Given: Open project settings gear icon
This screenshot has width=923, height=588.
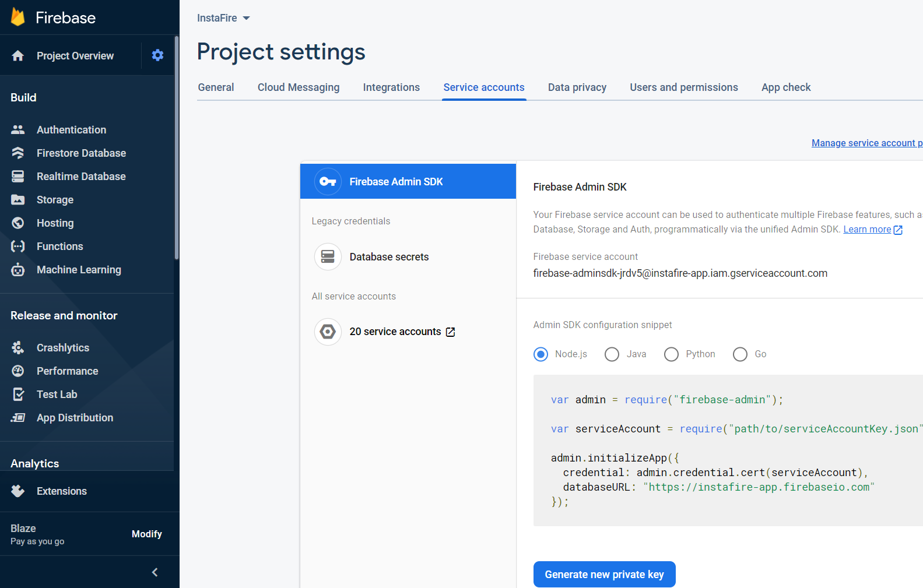Looking at the screenshot, I should [157, 55].
